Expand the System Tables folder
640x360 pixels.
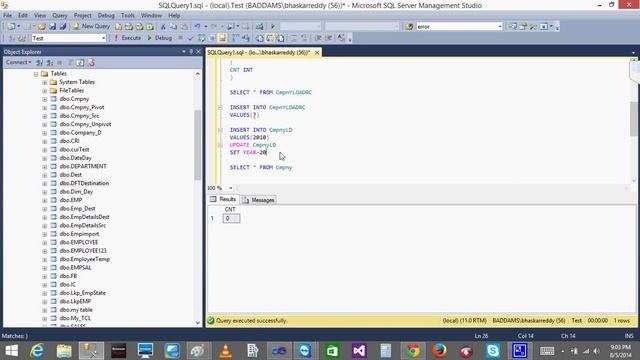(x=44, y=82)
